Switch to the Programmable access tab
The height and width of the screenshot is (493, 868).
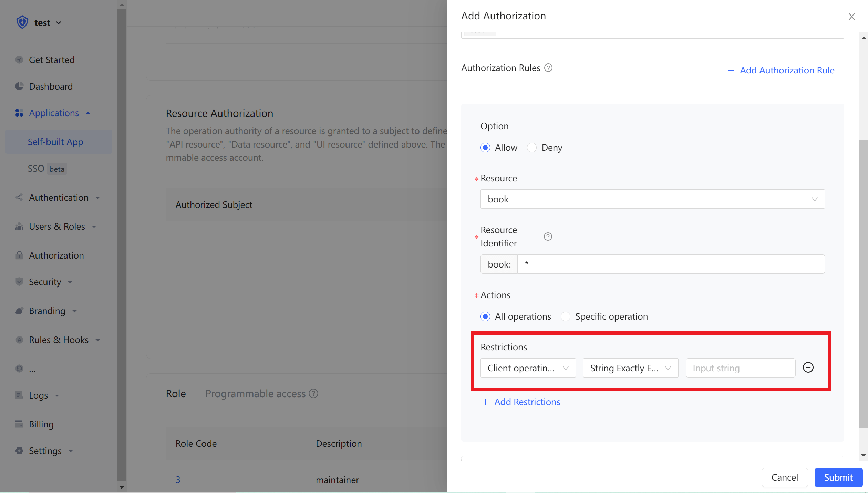(x=255, y=393)
